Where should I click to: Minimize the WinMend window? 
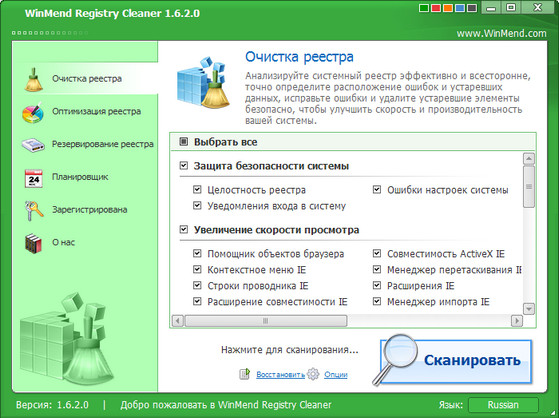491,8
